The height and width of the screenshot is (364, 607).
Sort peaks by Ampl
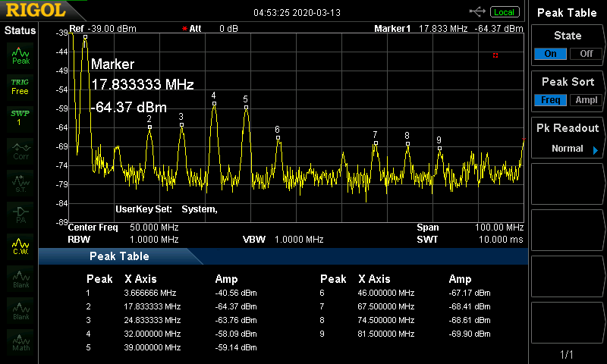tap(586, 100)
